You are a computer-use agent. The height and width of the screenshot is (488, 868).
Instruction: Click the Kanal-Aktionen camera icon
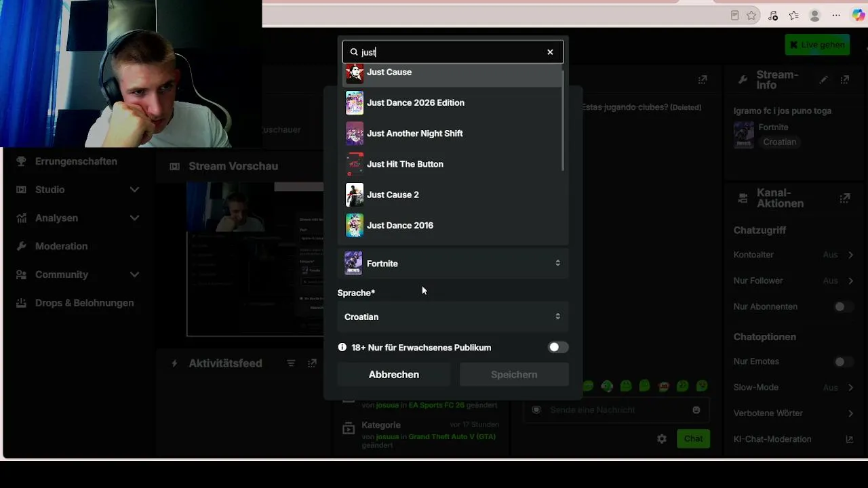[743, 199]
